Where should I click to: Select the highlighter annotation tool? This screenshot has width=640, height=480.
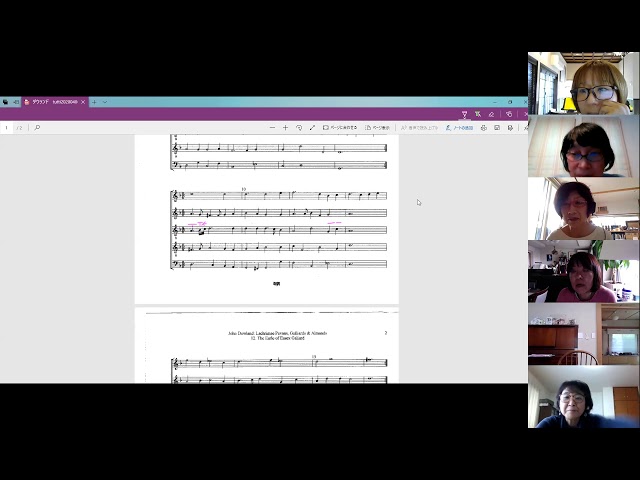[478, 114]
